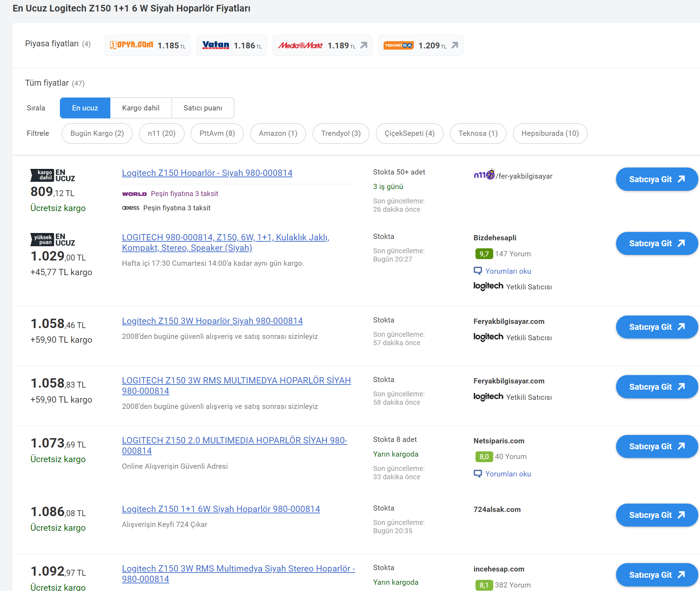
Task: Click Satıcıya Git for 724alsak.com offer
Action: click(656, 515)
